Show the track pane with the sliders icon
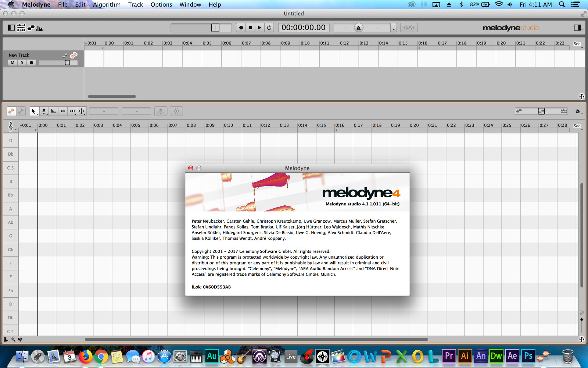This screenshot has height=368, width=588. point(21,28)
